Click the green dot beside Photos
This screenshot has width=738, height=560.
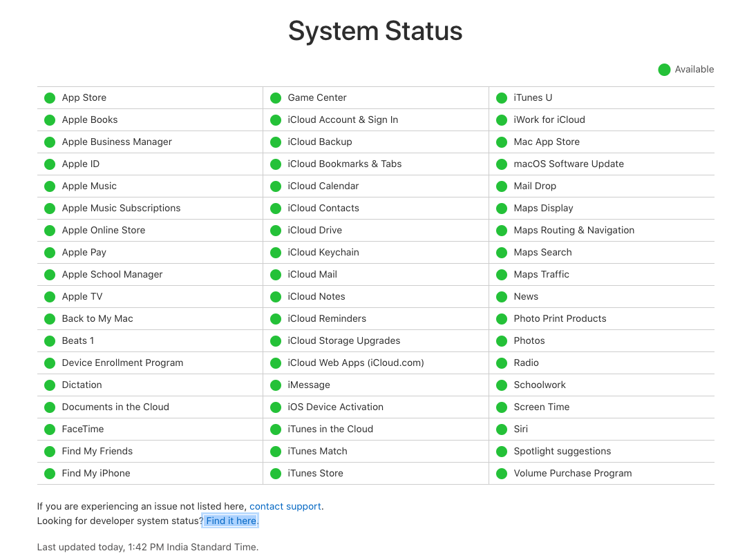(x=502, y=341)
